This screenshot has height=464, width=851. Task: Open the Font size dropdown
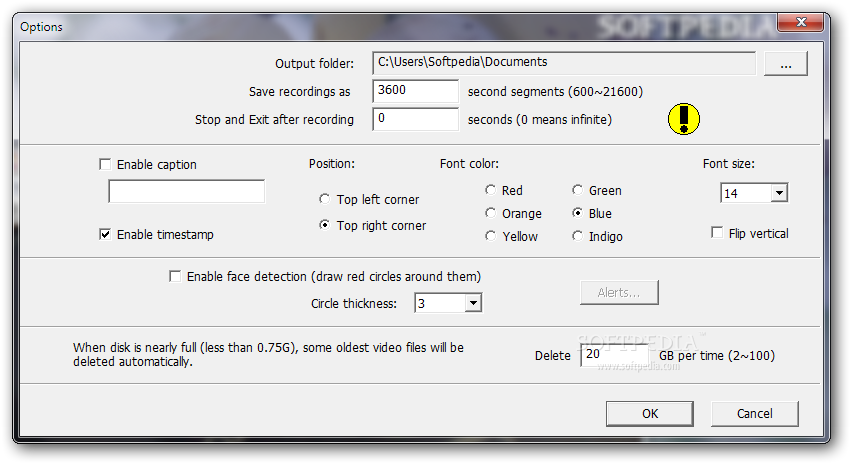pos(779,193)
